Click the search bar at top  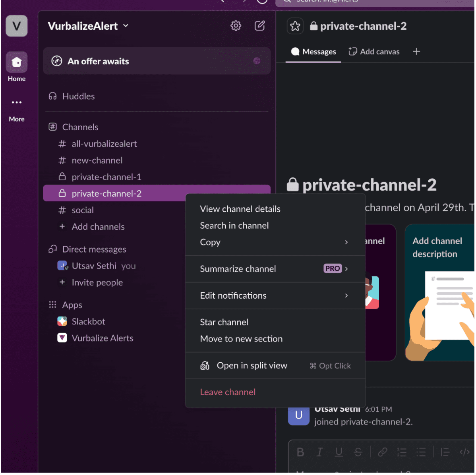(x=375, y=2)
